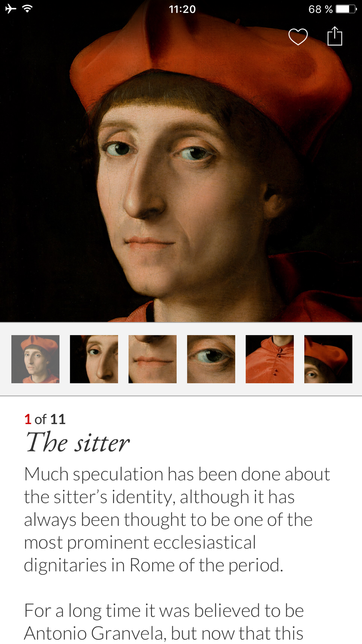Select the full portrait thumbnail
This screenshot has height=644, width=362.
pos(35,359)
